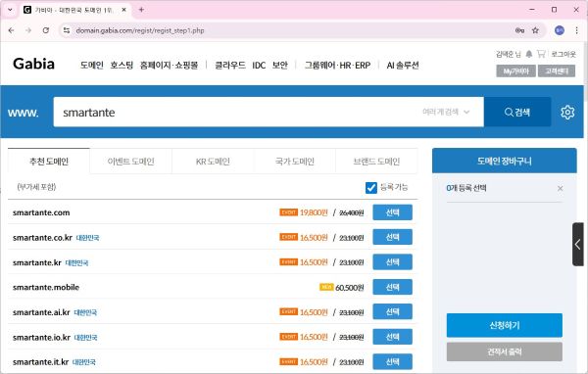
Task: Open a new browser tab with the plus
Action: [141, 10]
